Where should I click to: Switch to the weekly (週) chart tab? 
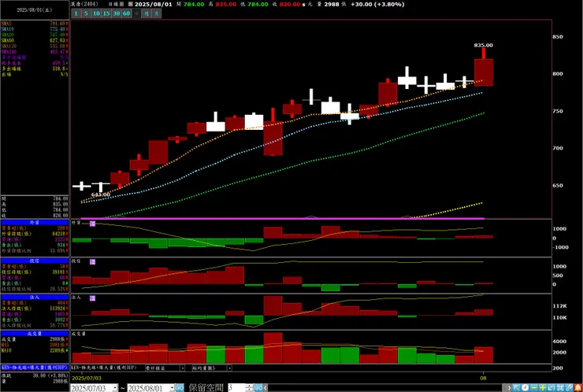coord(147,13)
